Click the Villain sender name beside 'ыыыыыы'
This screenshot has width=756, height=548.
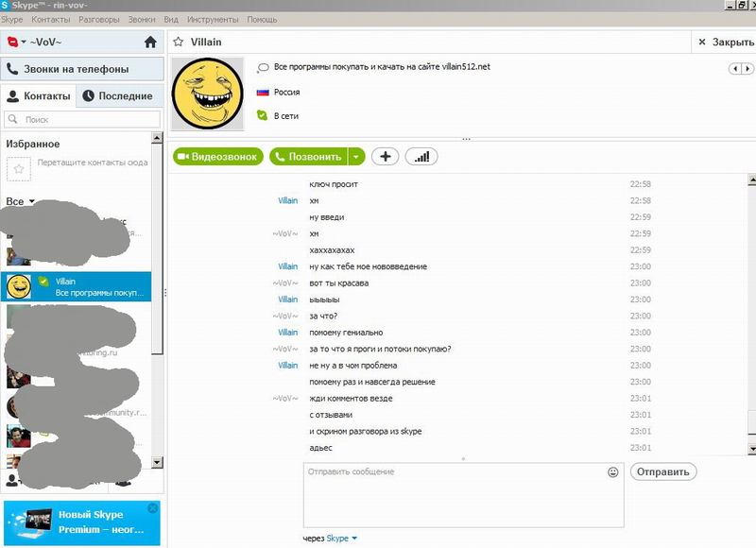pos(288,300)
